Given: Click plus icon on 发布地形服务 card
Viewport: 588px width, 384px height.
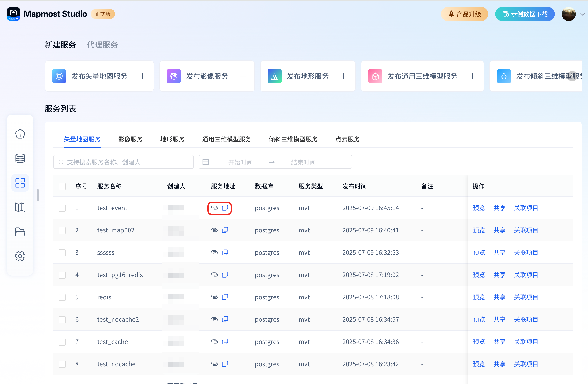Looking at the screenshot, I should (344, 76).
